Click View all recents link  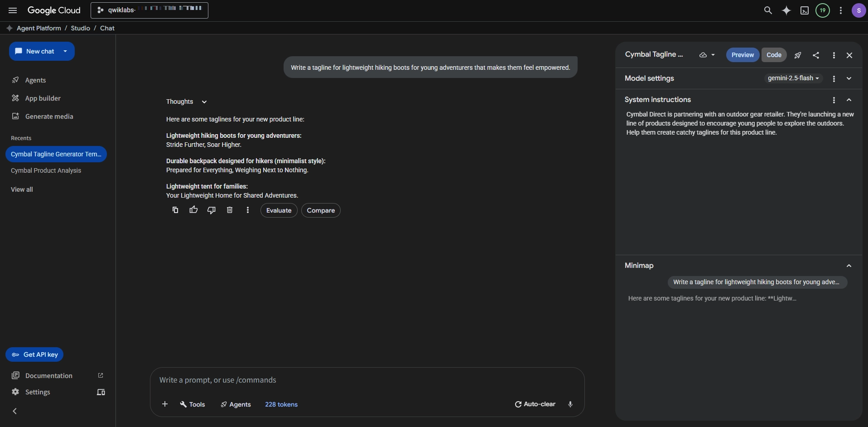click(x=22, y=189)
